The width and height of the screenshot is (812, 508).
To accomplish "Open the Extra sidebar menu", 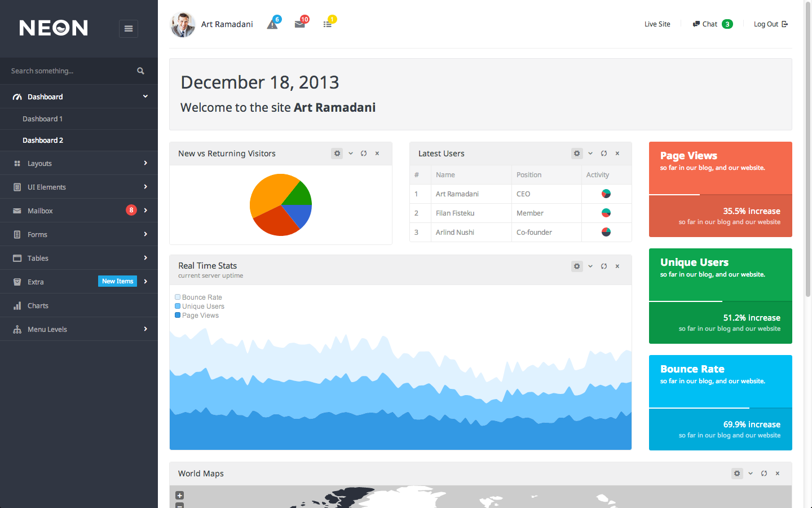I will 79,282.
